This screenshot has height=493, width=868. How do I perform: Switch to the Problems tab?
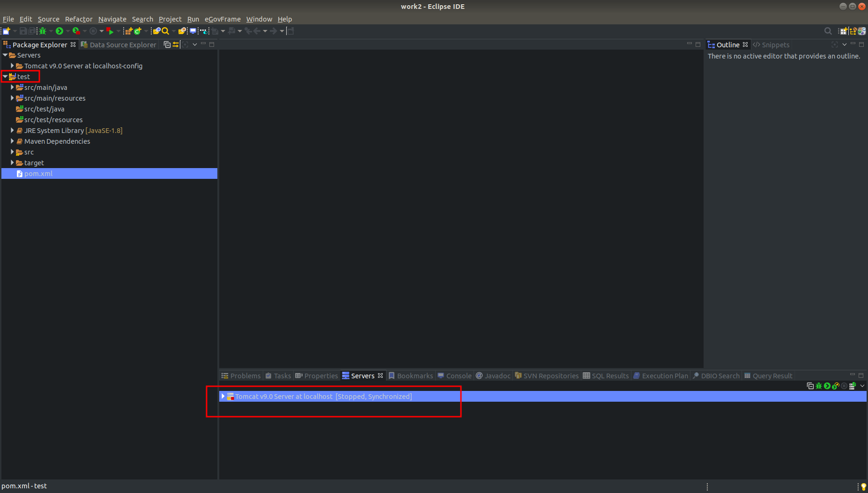pos(241,375)
